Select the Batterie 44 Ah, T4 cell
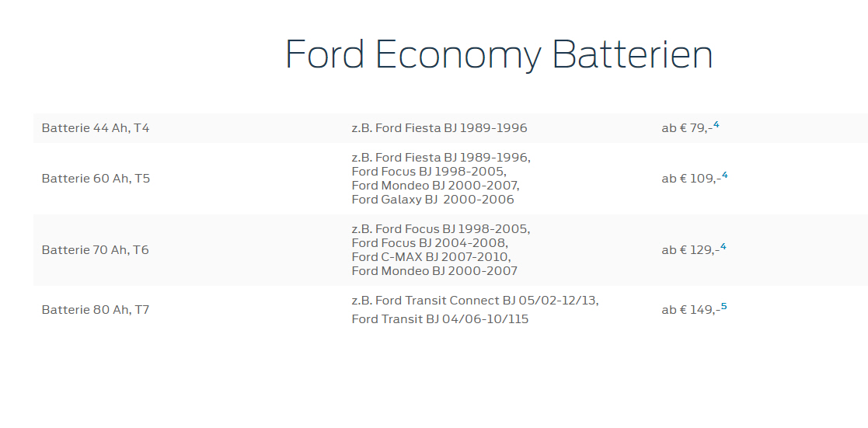 click(x=96, y=128)
